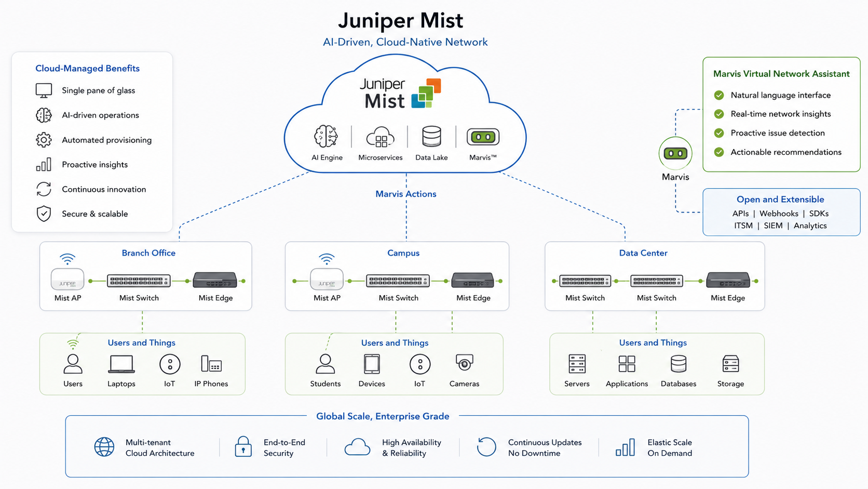Click the SDKs text
The image size is (868, 489).
[819, 214]
